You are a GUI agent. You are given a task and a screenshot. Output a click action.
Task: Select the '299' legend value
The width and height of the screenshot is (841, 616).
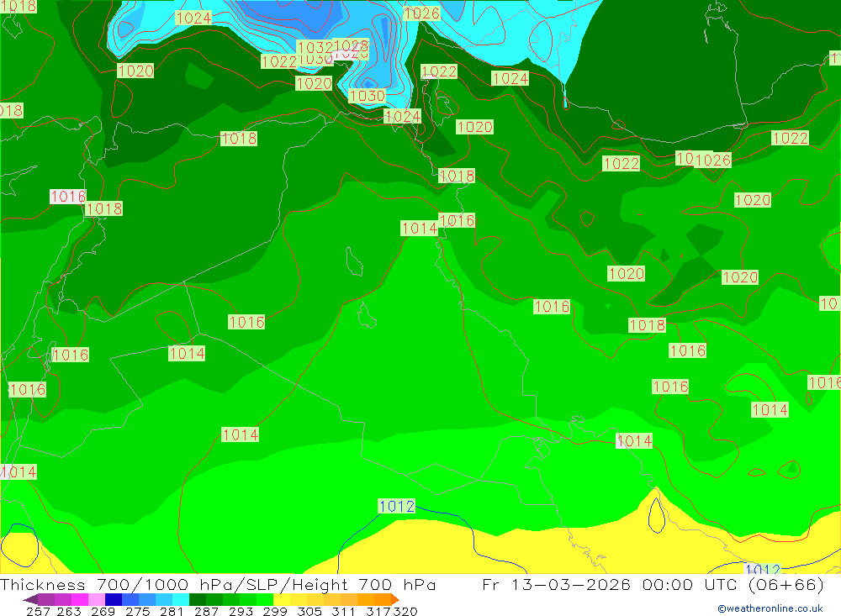(275, 611)
